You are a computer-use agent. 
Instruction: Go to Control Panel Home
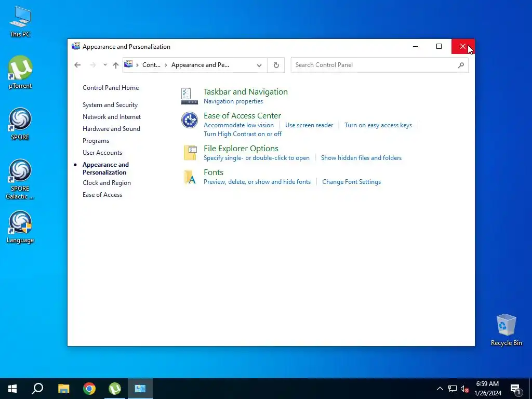[111, 87]
